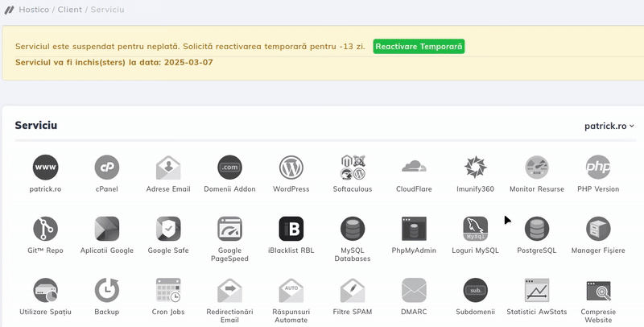Click the closing date text 2025-03-07
The width and height of the screenshot is (644, 327).
(188, 63)
